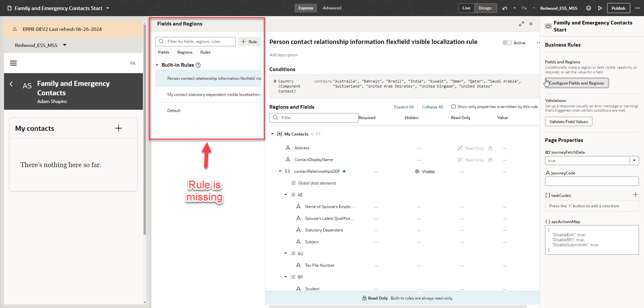Open the Redwood_ESS_MSS dropdown in preview
Viewport: 644px width, 308px height.
(65, 45)
